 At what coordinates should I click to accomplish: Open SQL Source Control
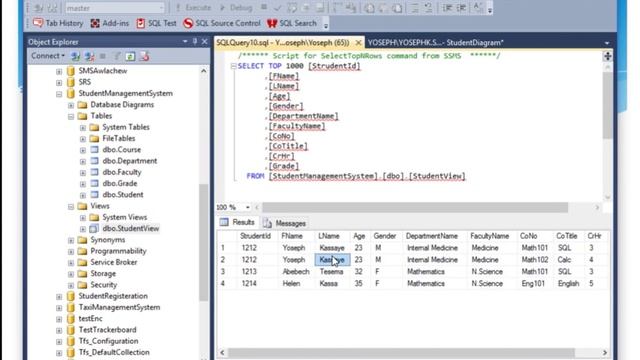222,23
